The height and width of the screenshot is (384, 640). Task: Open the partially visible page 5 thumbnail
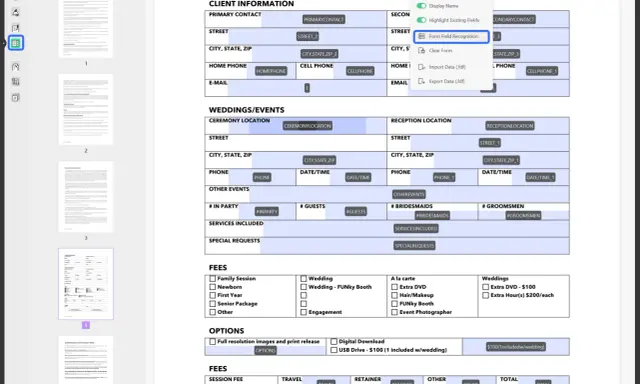click(x=86, y=360)
